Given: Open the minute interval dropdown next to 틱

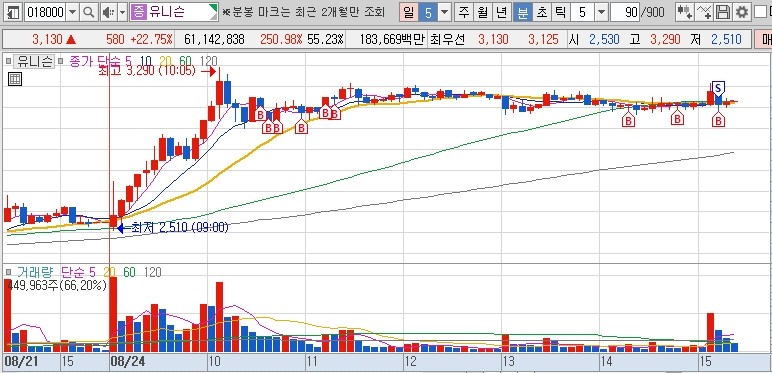Looking at the screenshot, I should coord(601,13).
